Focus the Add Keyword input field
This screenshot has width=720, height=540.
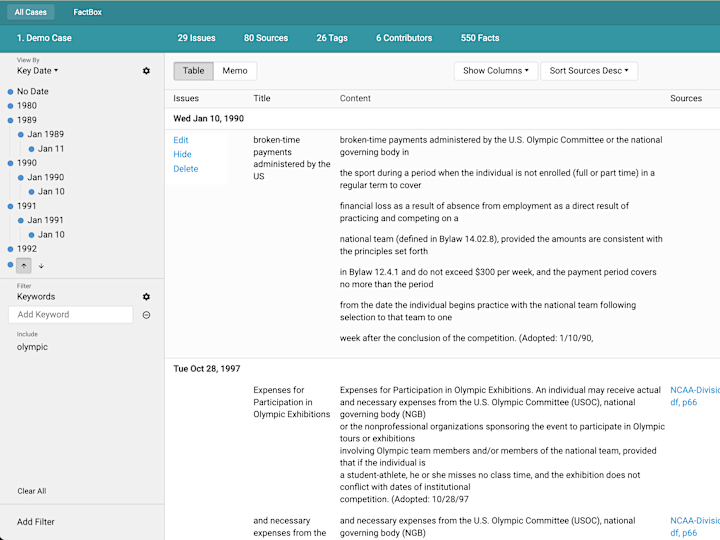71,315
